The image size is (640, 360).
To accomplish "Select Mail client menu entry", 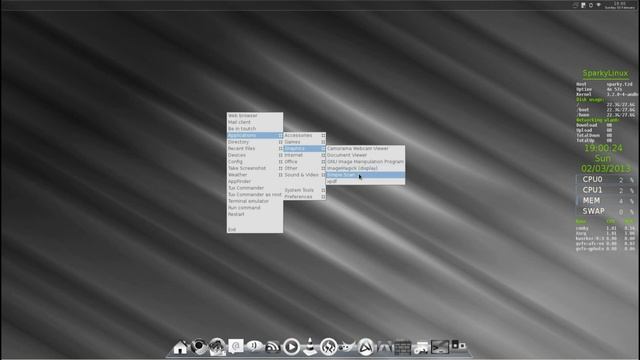I will 255,122.
